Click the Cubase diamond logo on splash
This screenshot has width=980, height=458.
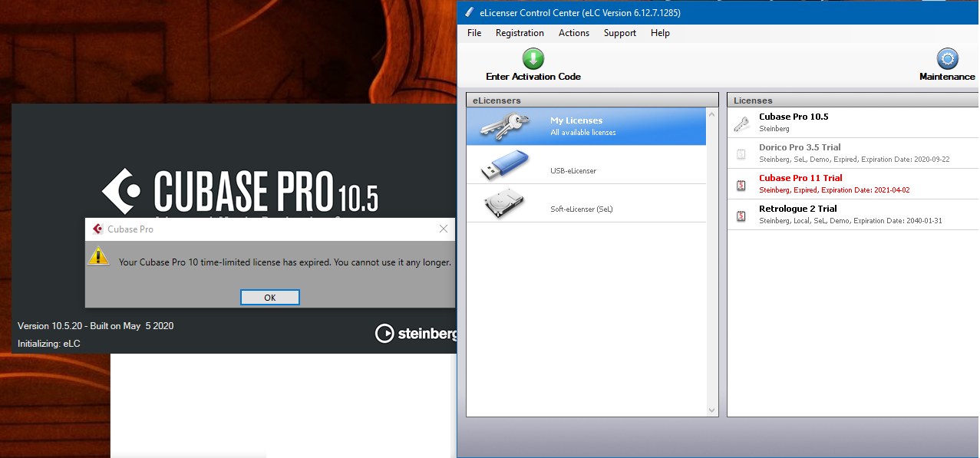pos(122,190)
